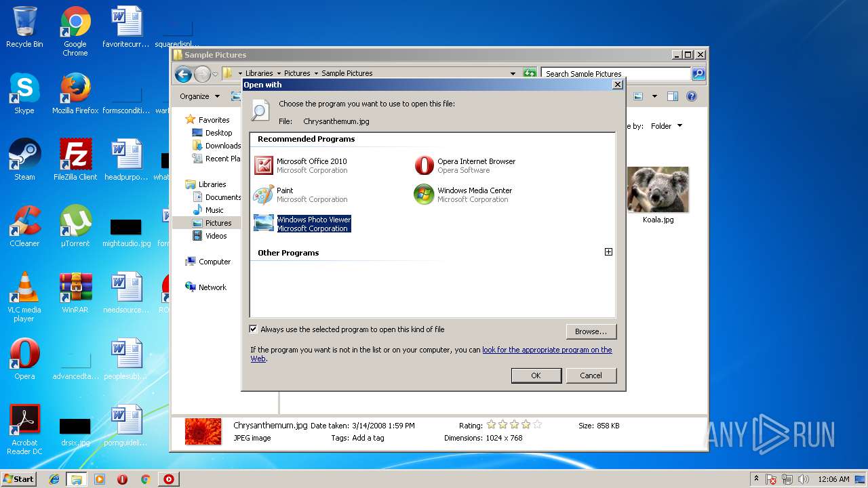868x488 pixels.
Task: Click Pictures in the address breadcrumb
Action: tap(297, 73)
